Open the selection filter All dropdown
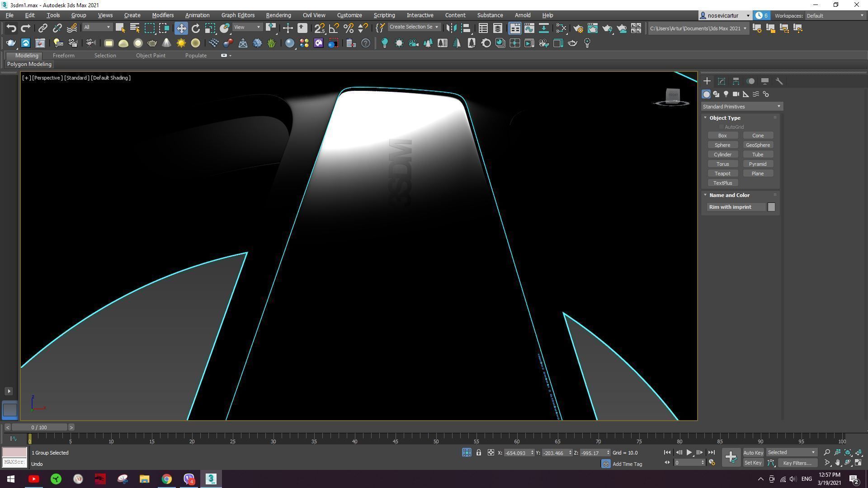The height and width of the screenshot is (488, 868). click(97, 27)
